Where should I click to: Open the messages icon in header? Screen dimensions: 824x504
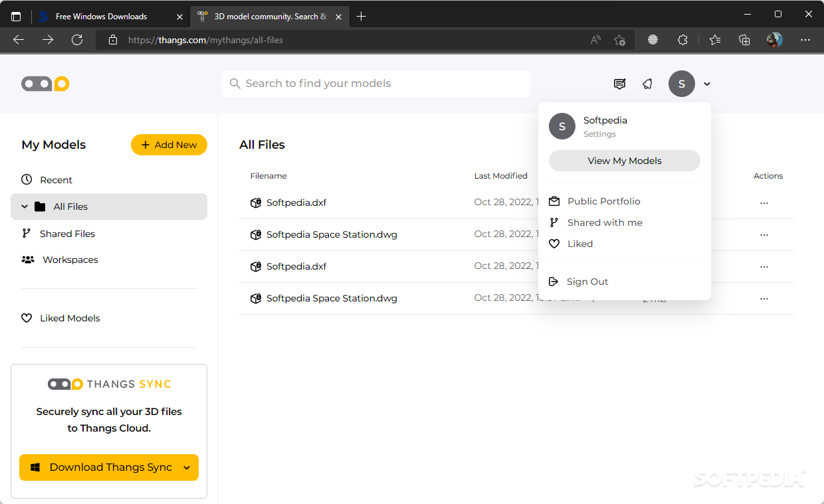(619, 84)
